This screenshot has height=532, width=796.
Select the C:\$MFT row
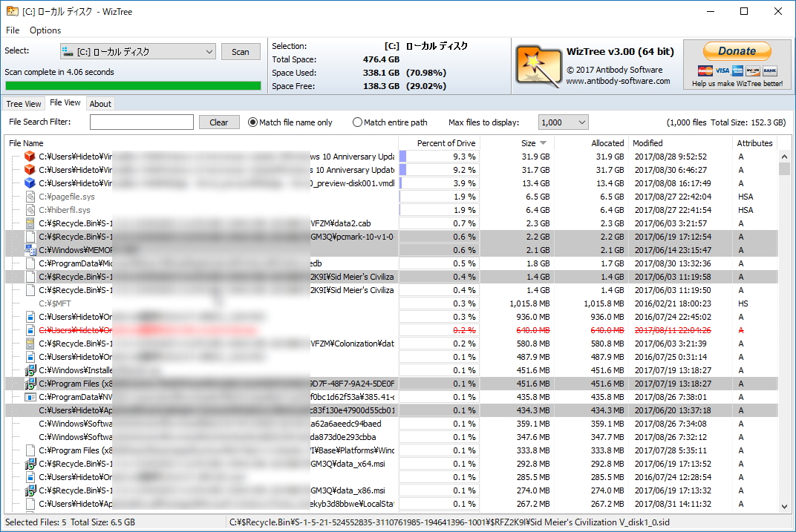(x=391, y=303)
